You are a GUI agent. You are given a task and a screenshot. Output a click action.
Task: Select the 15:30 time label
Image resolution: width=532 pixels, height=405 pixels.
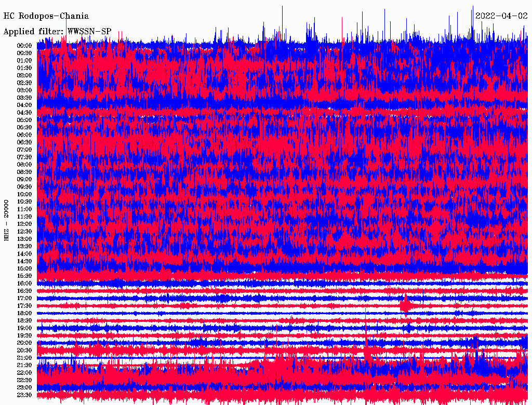(x=24, y=276)
